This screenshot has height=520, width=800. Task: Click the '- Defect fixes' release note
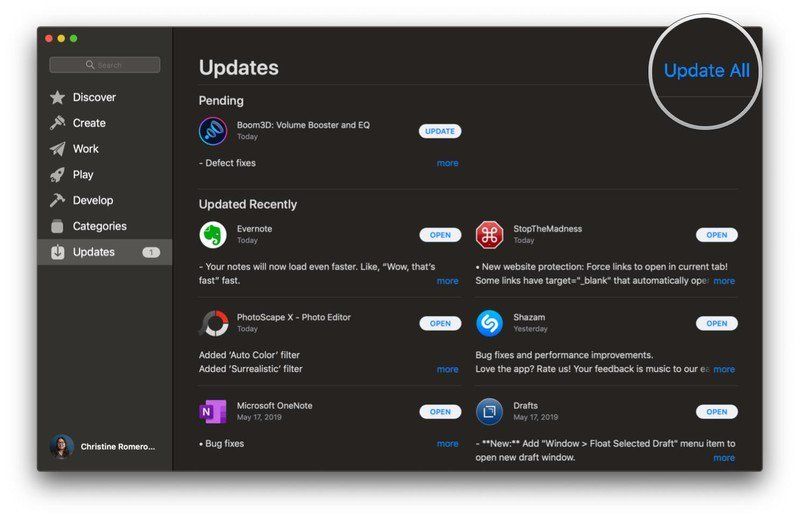(227, 163)
